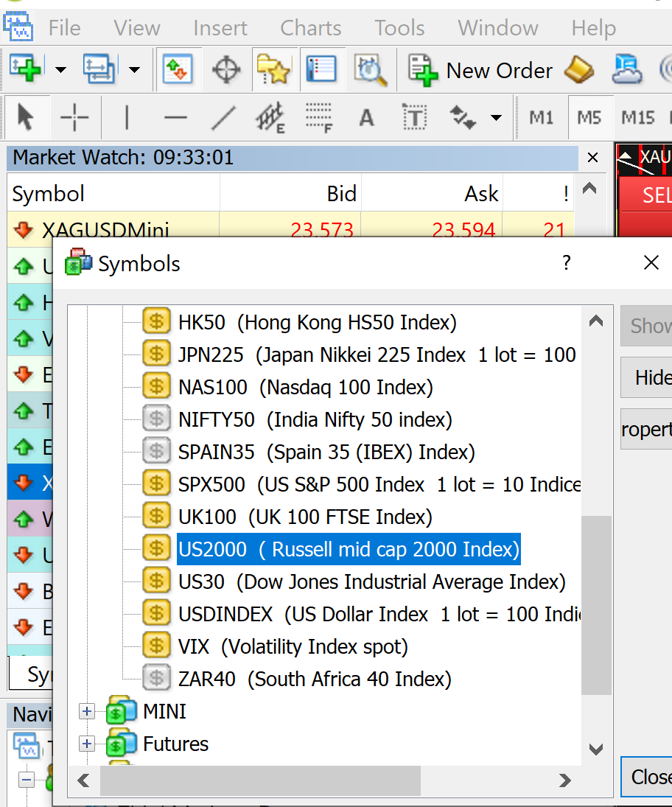Click the application icon left of File

coord(18,27)
